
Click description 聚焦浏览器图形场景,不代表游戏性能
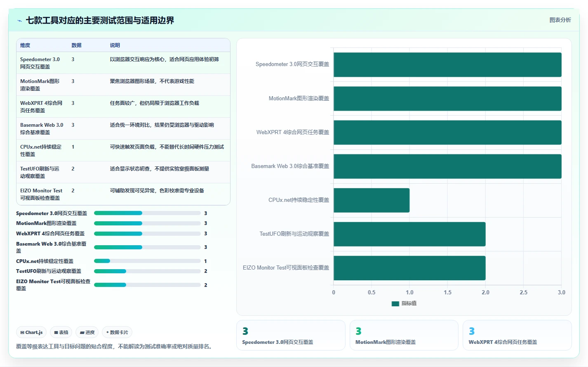click(x=152, y=81)
